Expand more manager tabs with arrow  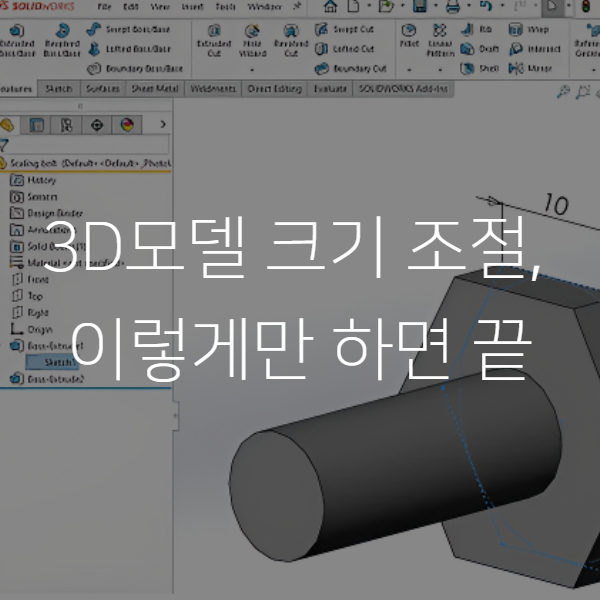[x=162, y=125]
